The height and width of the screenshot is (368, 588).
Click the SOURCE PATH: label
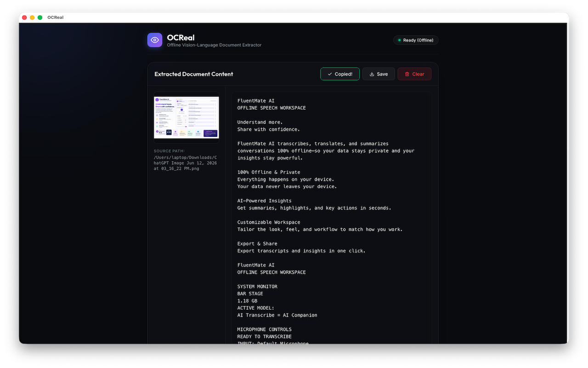170,151
